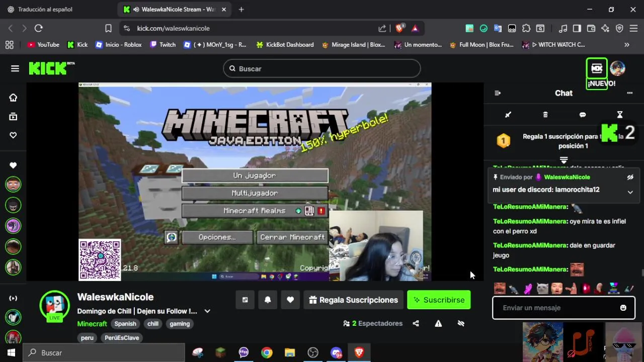Open the emoji picker in message box
The image size is (644, 362).
tap(623, 308)
